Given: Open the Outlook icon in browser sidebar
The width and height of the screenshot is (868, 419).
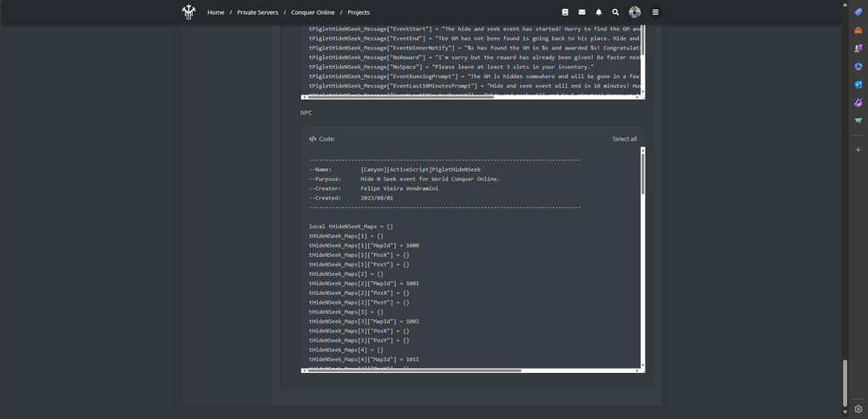Looking at the screenshot, I should pos(858,85).
